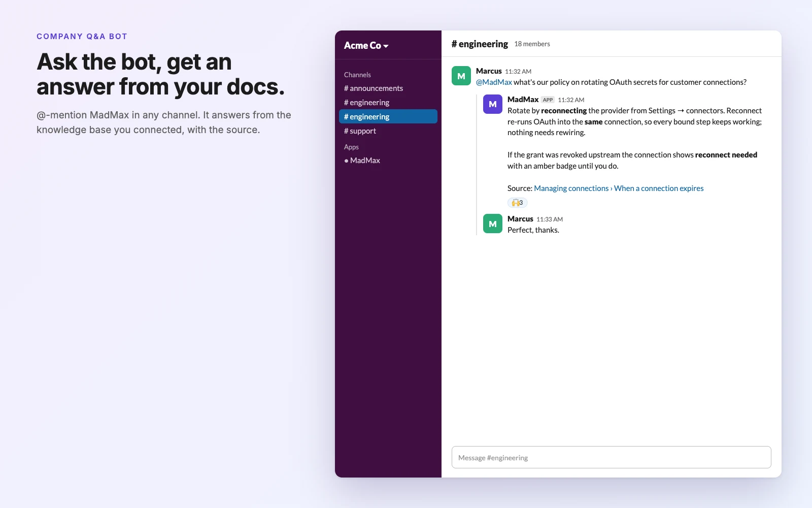The height and width of the screenshot is (508, 812).
Task: Click the 11:32 AM timestamp beside MadMax
Action: tap(571, 100)
